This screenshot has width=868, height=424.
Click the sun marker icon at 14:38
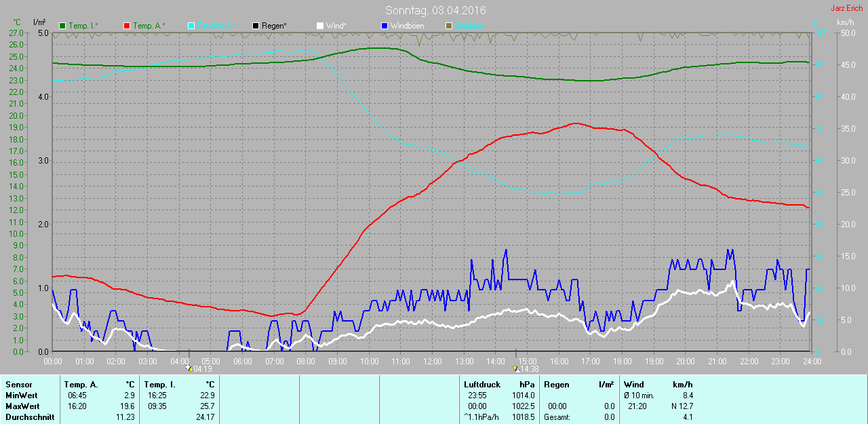tap(516, 369)
